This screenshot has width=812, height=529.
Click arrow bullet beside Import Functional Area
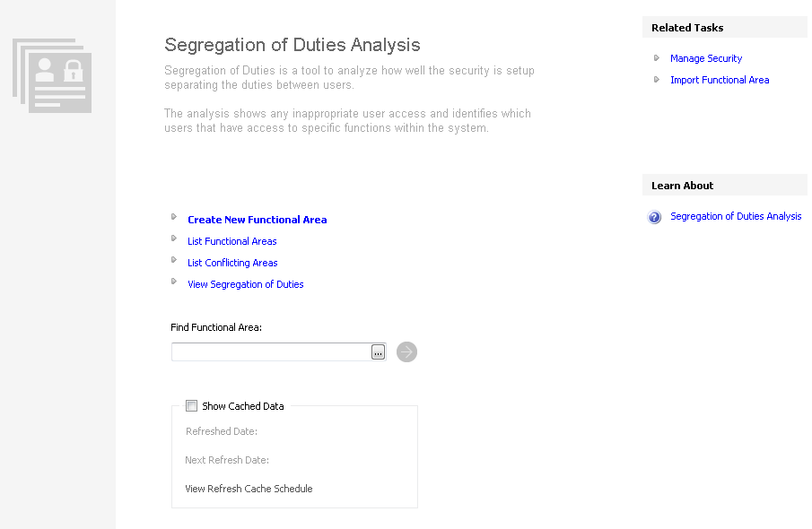coord(657,79)
